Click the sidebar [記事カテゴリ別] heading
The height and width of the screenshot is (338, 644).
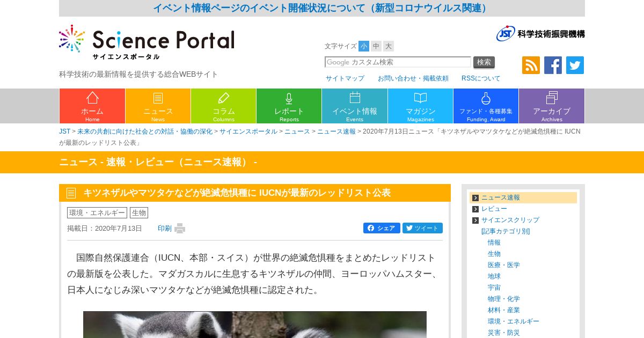tap(506, 231)
